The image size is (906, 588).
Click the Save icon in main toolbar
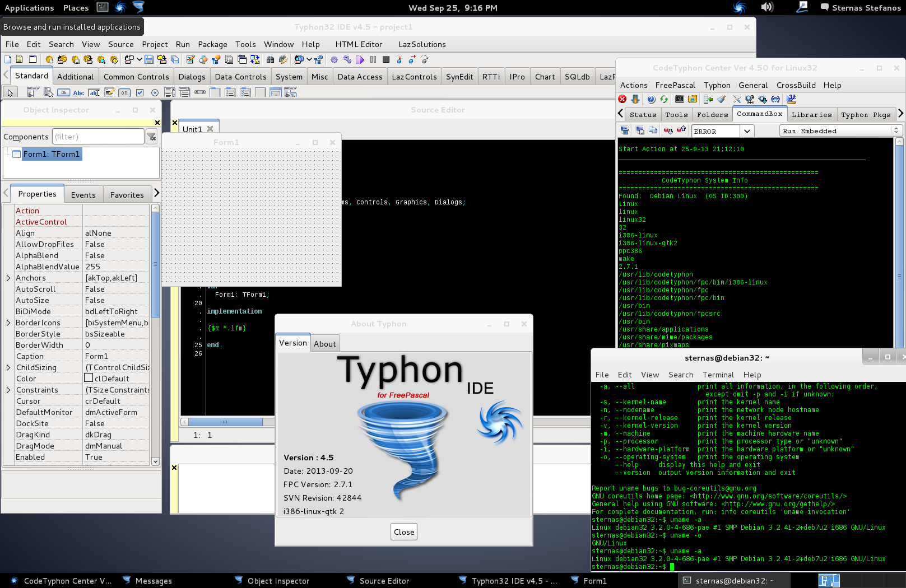coord(149,59)
